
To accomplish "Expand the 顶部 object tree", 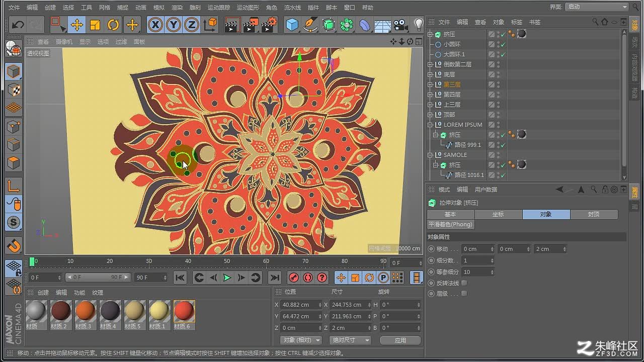I will tap(430, 115).
